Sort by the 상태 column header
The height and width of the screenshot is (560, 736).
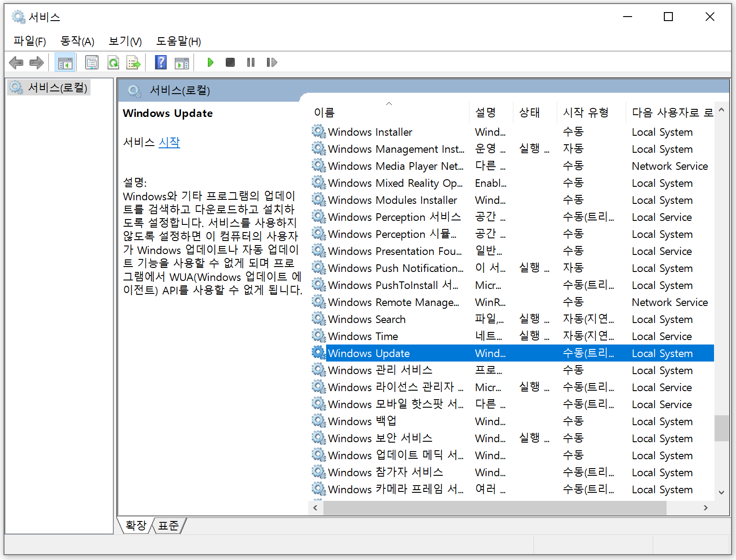coord(534,112)
